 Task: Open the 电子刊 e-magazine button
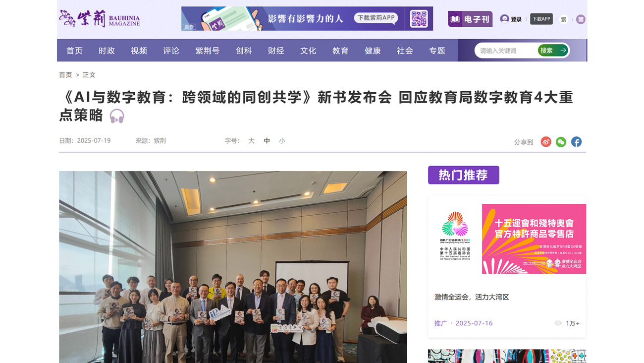point(470,19)
